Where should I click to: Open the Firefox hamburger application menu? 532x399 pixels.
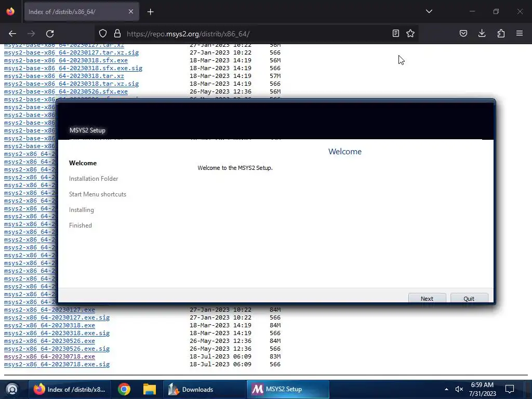click(520, 33)
